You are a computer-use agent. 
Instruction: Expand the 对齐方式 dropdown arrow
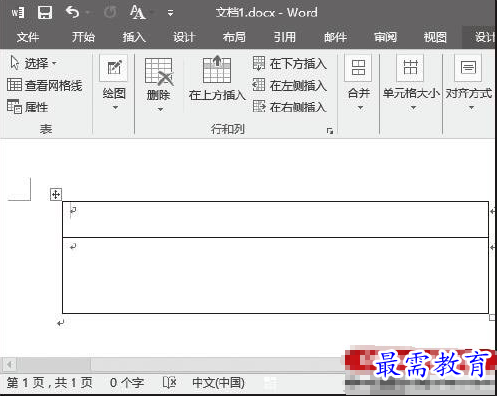point(471,108)
